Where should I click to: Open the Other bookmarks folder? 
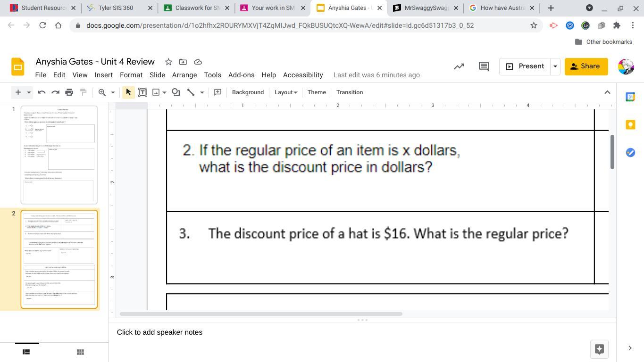[603, 42]
